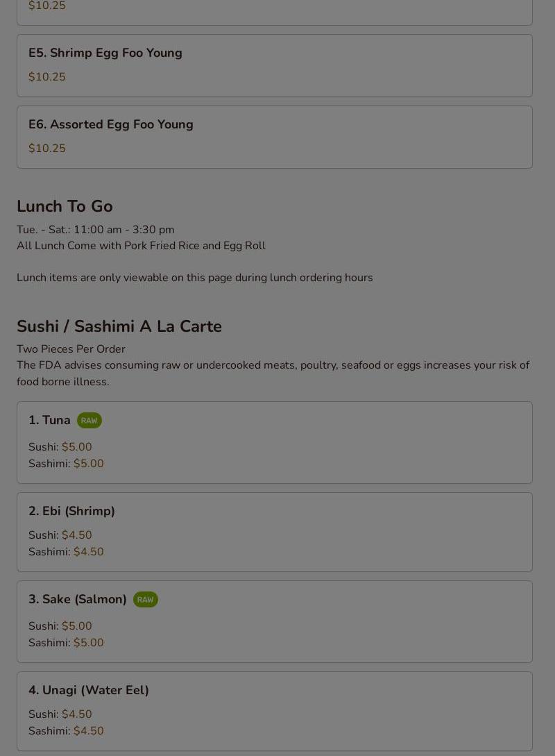Click the RAW badge beside Sake (Salmon)
The height and width of the screenshot is (756, 555).
click(x=146, y=599)
